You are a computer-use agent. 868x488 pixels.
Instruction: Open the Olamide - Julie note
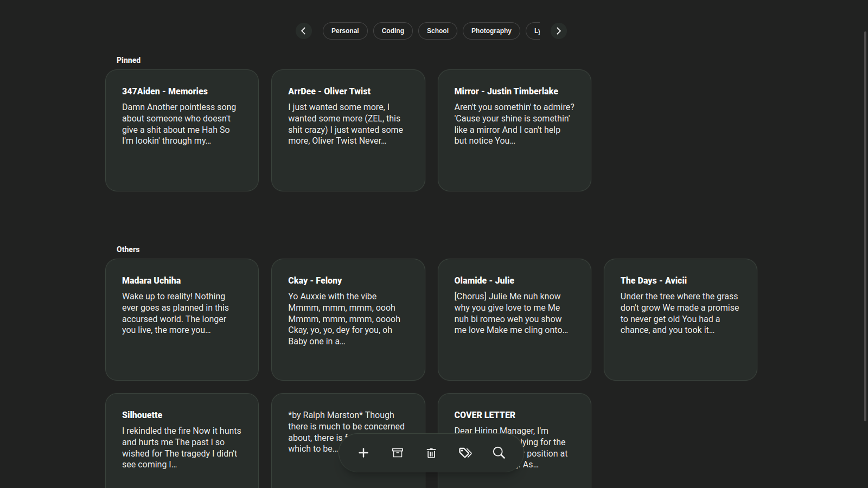click(x=514, y=319)
